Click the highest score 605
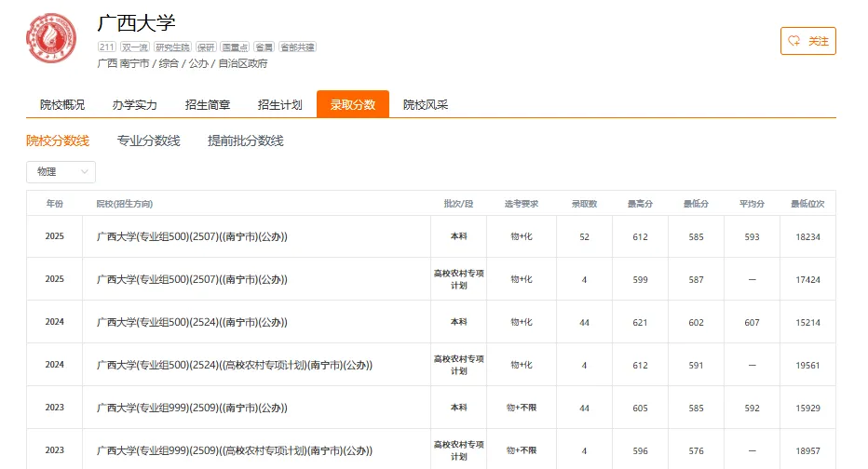The image size is (868, 469). click(640, 409)
